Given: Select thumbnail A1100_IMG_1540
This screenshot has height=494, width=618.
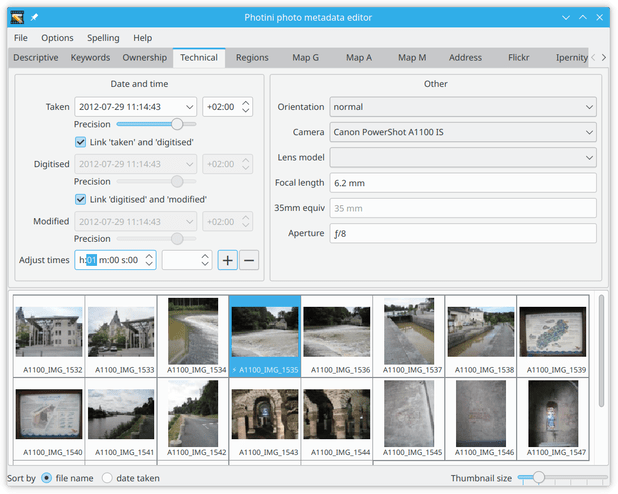Looking at the screenshot, I should click(x=49, y=419).
